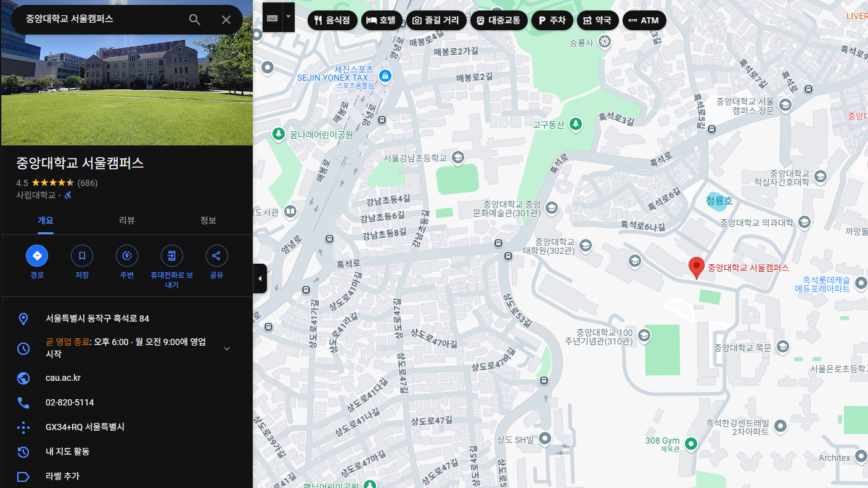Filter by 즐길 거리 chip

coord(436,20)
